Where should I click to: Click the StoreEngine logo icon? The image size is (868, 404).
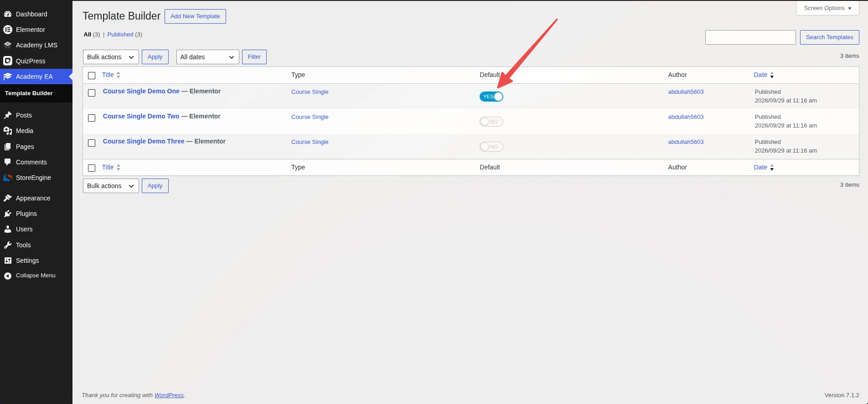[x=8, y=178]
